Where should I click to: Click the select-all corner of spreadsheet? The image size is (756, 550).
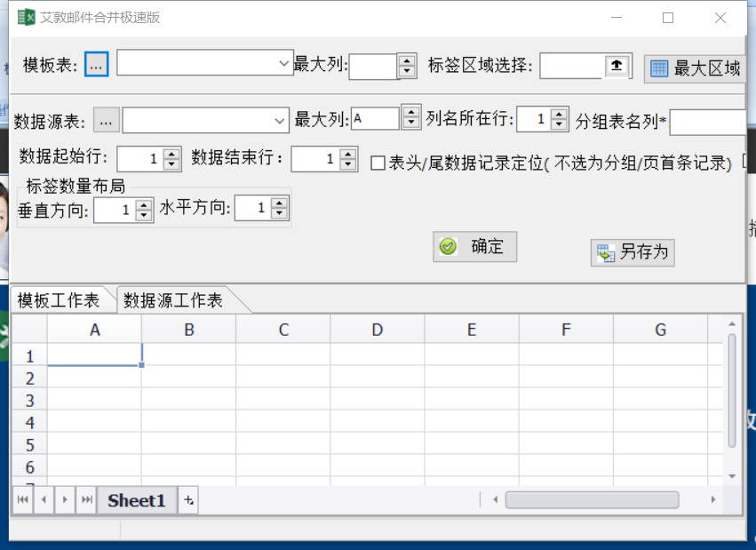point(30,330)
